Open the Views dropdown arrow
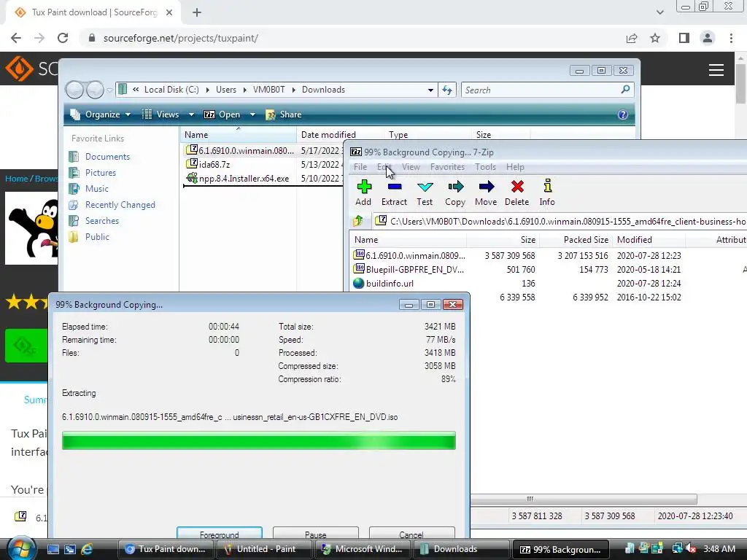This screenshot has height=560, width=747. (191, 114)
